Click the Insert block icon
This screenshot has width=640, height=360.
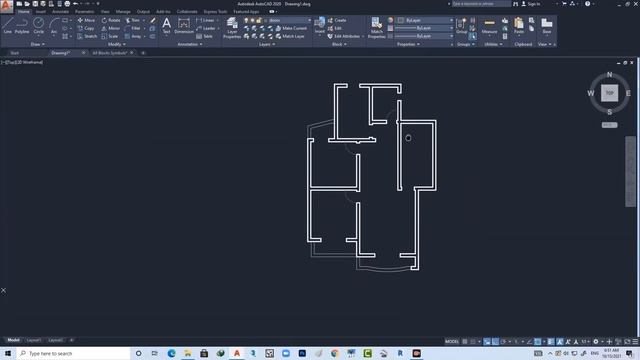[x=320, y=25]
